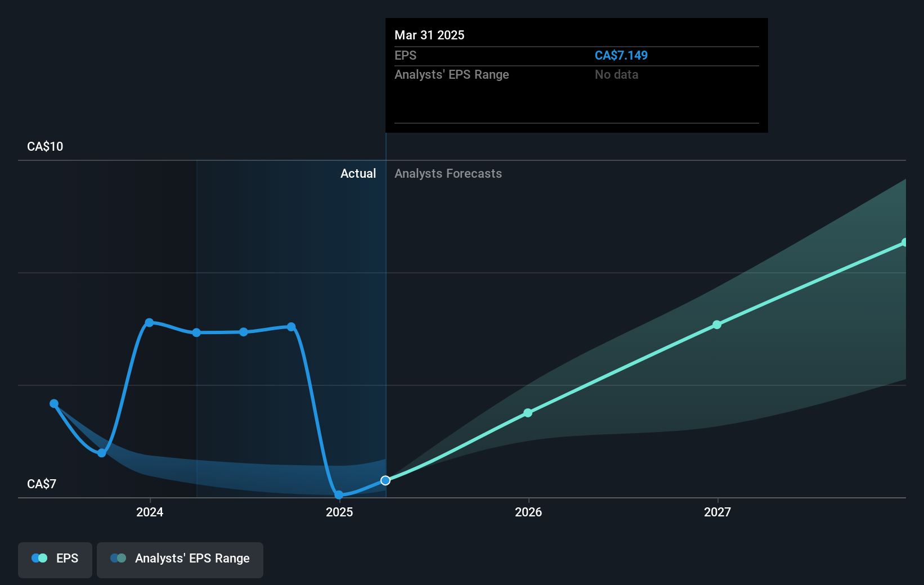Click the lowest EPS point at the 2025 tick

coord(339,495)
